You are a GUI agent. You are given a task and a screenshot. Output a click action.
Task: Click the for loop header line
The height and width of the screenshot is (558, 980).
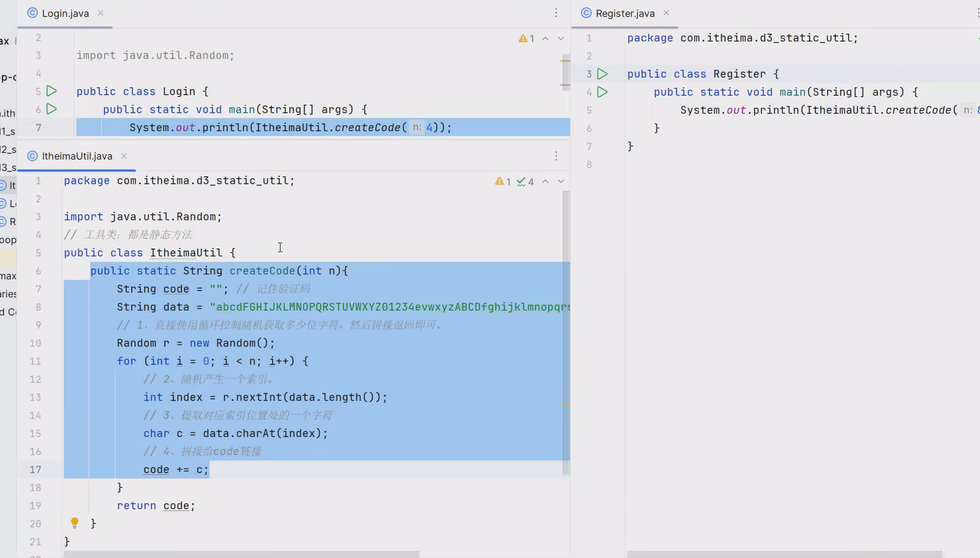[212, 361]
